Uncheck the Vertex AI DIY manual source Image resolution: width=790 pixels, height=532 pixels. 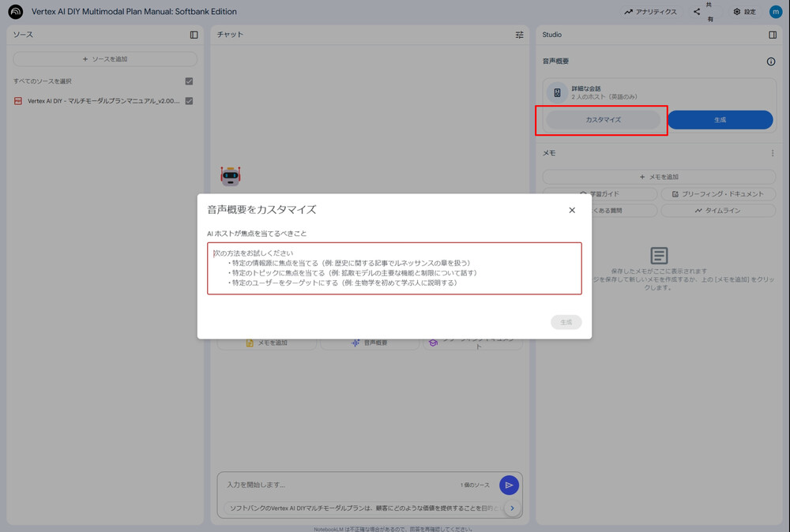(x=188, y=101)
